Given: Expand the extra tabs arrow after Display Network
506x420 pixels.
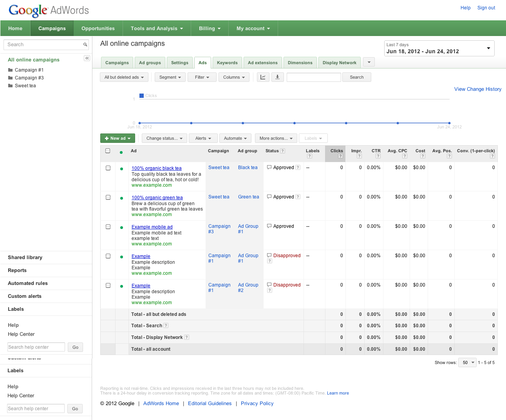Looking at the screenshot, I should [x=369, y=62].
